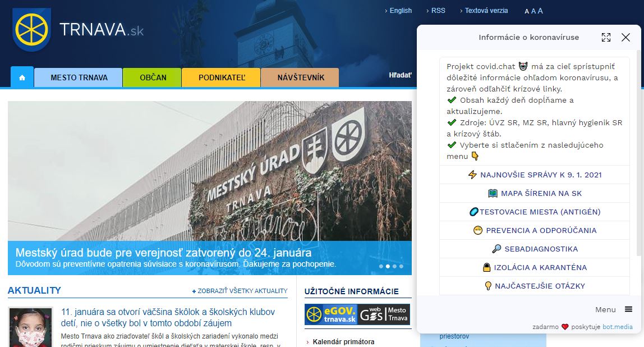Open Testovacie miesta (antigén) chat option

535,212
